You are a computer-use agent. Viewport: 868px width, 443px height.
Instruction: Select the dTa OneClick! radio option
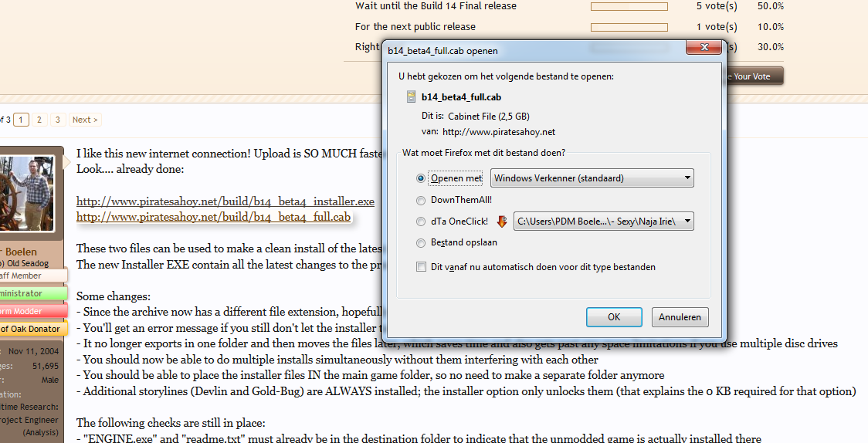click(421, 221)
